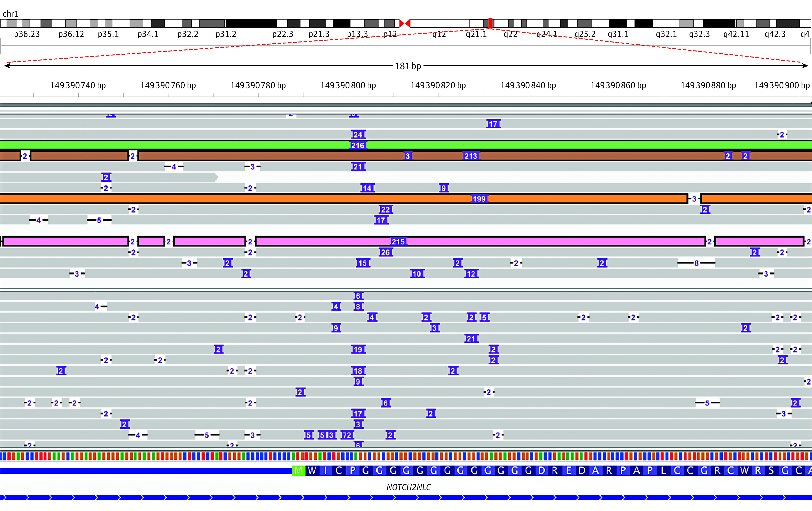812x511 pixels.
Task: Select the 8 bp deletion gap
Action: tap(696, 263)
